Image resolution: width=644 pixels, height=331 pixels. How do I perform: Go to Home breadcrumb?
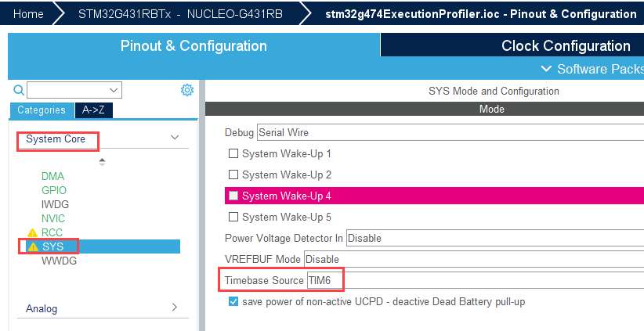[28, 14]
